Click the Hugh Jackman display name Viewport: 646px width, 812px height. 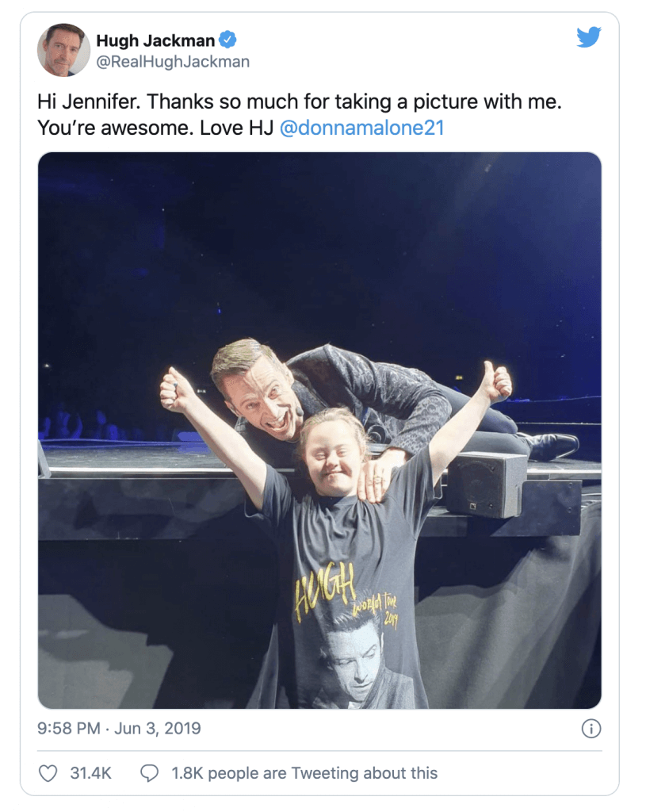click(155, 40)
